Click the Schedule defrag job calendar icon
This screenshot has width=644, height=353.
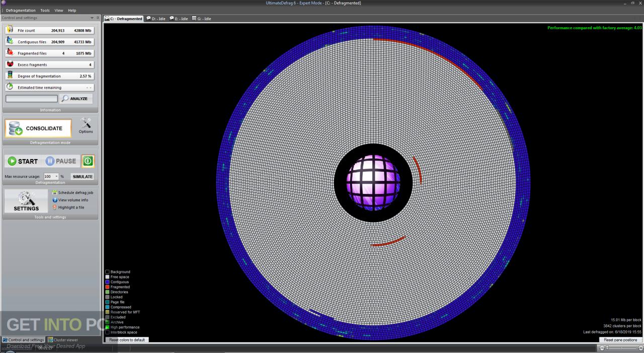pyautogui.click(x=55, y=192)
